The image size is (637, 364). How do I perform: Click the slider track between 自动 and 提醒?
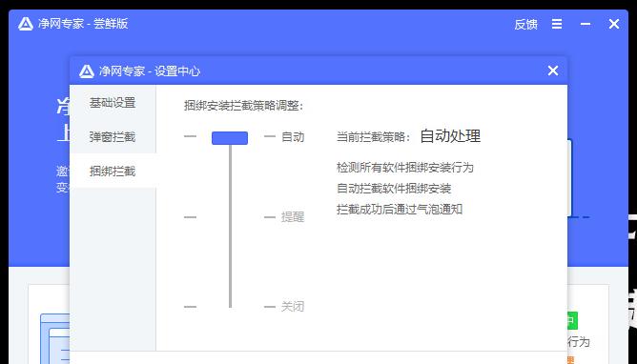230,181
